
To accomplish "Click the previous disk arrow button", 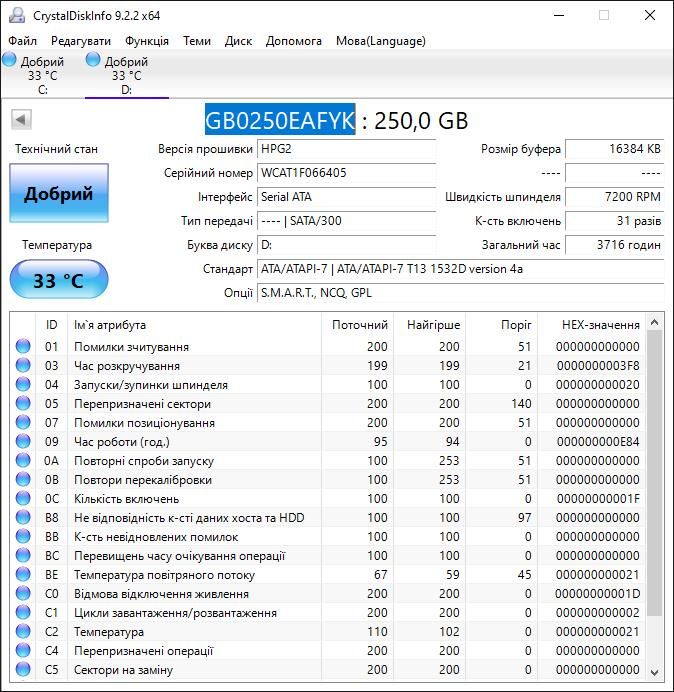I will 21,120.
